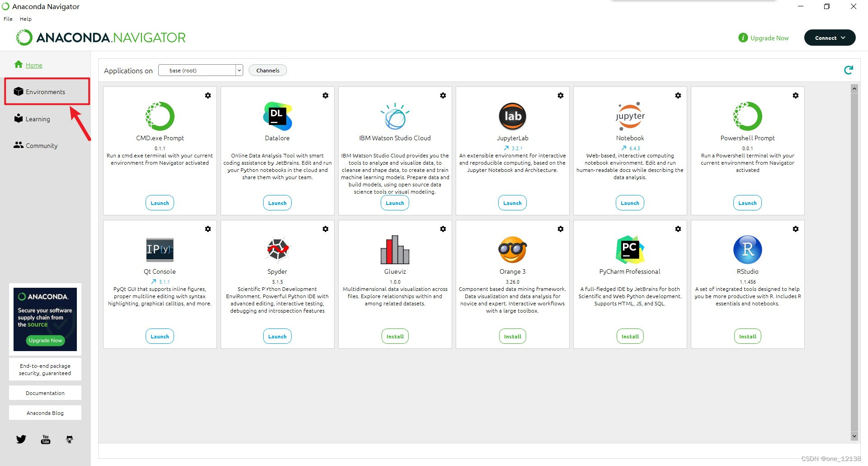Viewport: 868px width, 466px height.
Task: Open Spyder card gear options
Action: (325, 229)
